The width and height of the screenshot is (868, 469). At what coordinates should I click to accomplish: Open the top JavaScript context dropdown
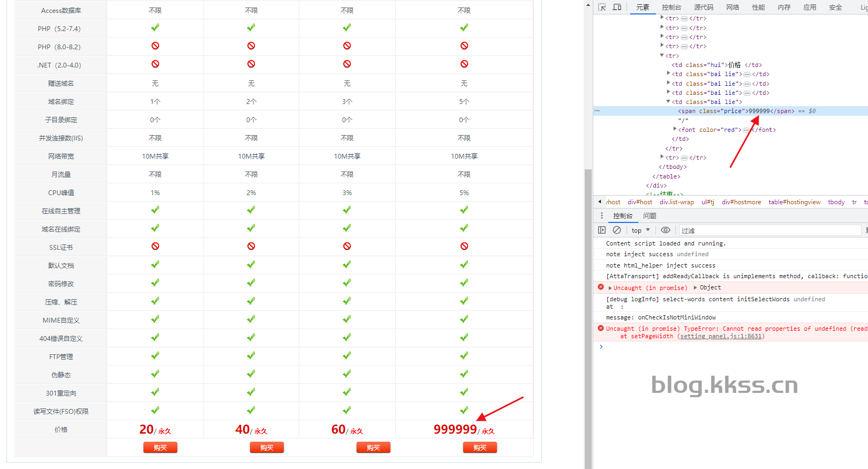[x=640, y=230]
